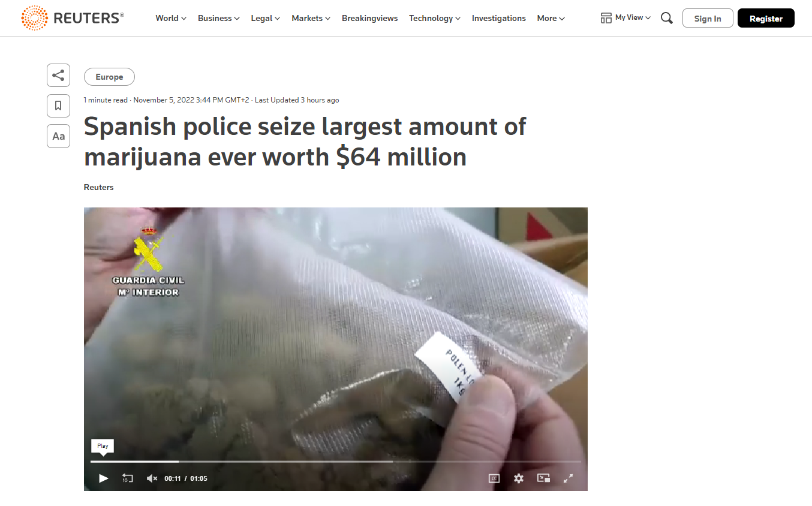This screenshot has height=506, width=812.
Task: Expand the World menu
Action: pyautogui.click(x=171, y=18)
